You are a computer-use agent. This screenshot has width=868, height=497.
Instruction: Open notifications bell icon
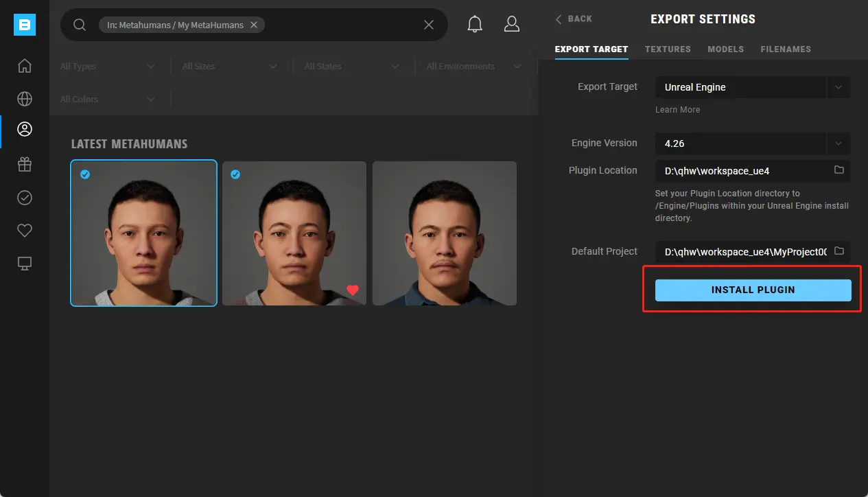[x=475, y=25]
